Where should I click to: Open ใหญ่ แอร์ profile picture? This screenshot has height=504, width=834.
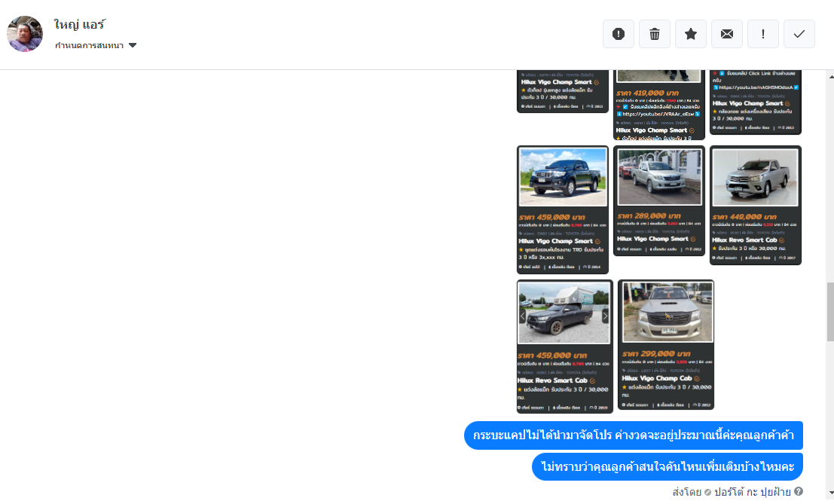[24, 33]
